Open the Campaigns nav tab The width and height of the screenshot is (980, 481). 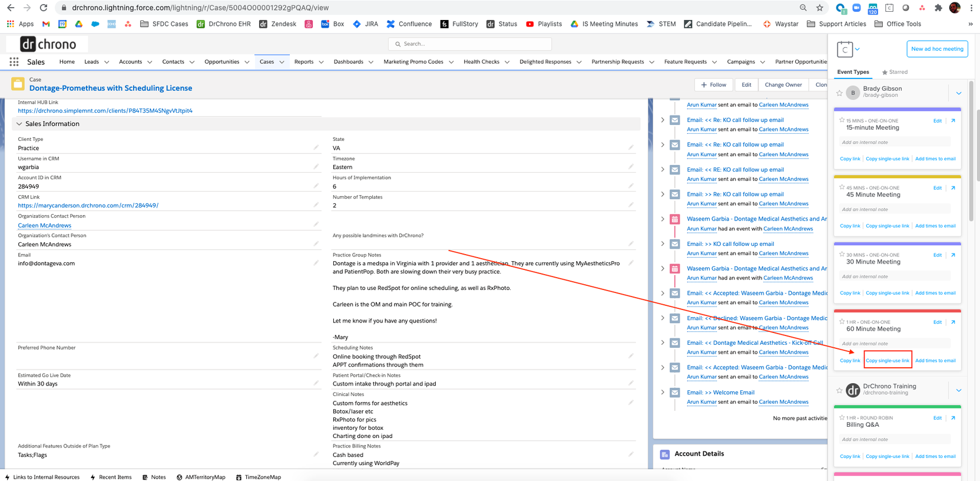click(x=741, y=62)
